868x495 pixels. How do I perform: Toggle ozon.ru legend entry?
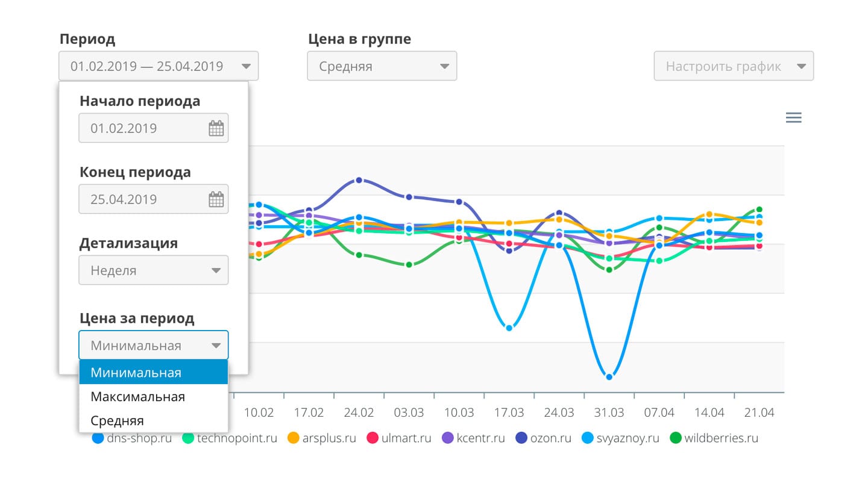click(x=544, y=438)
